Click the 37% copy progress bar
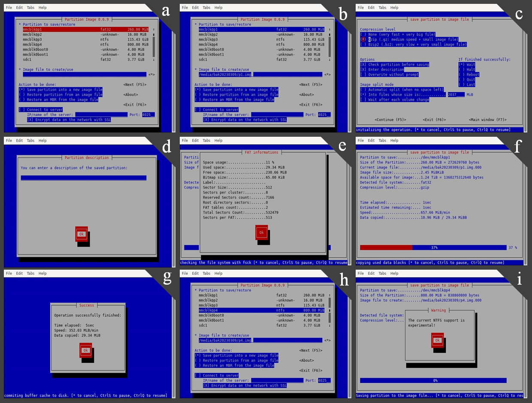The width and height of the screenshot is (532, 403). tap(433, 247)
